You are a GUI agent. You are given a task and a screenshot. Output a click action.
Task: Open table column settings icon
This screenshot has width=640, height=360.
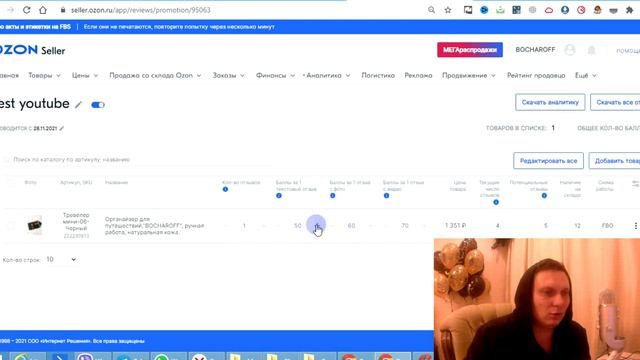(x=636, y=184)
